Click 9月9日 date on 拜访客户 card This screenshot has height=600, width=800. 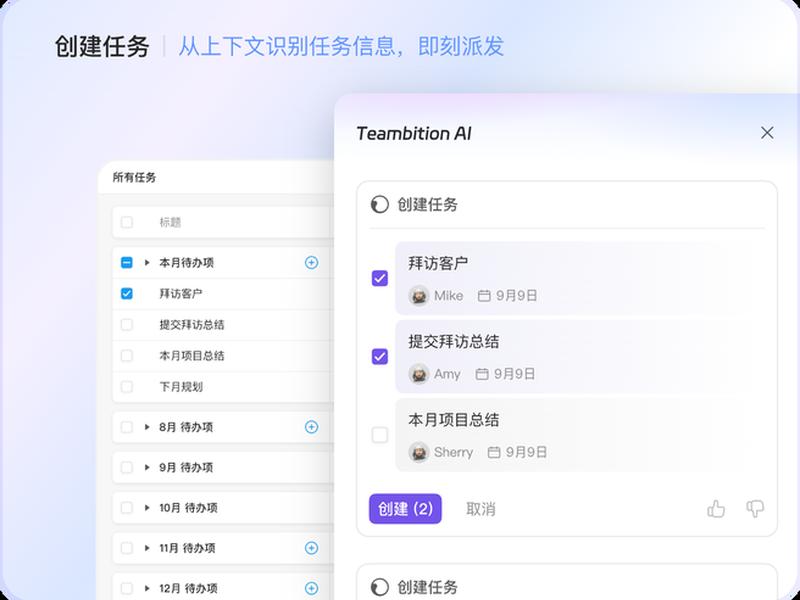click(516, 295)
